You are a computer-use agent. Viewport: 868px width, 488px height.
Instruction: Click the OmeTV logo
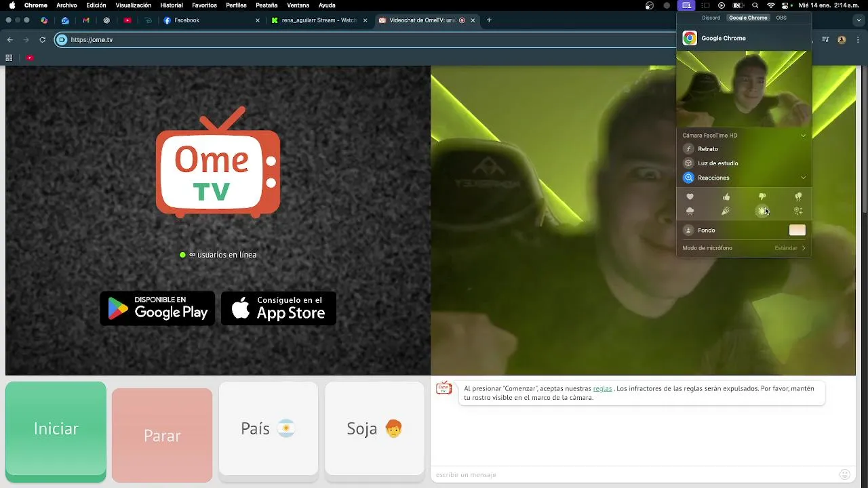tap(218, 163)
